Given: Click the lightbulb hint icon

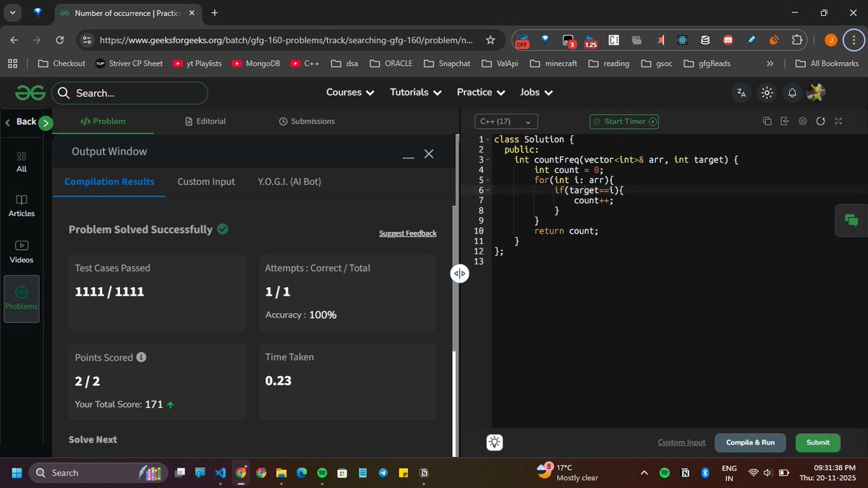Looking at the screenshot, I should (x=495, y=442).
